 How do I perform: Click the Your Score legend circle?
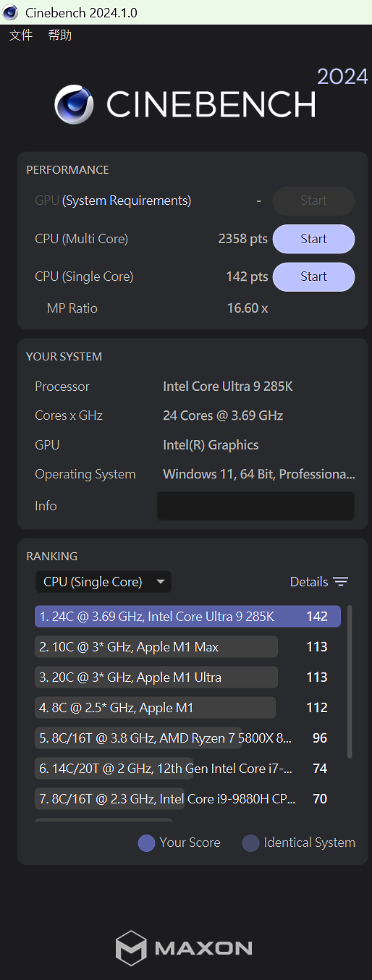(x=146, y=843)
